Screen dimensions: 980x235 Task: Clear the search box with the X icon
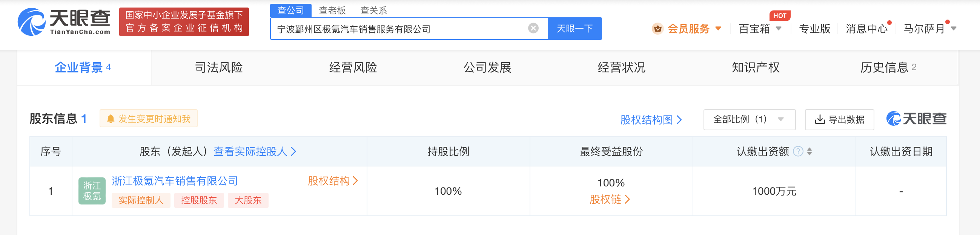click(x=533, y=29)
